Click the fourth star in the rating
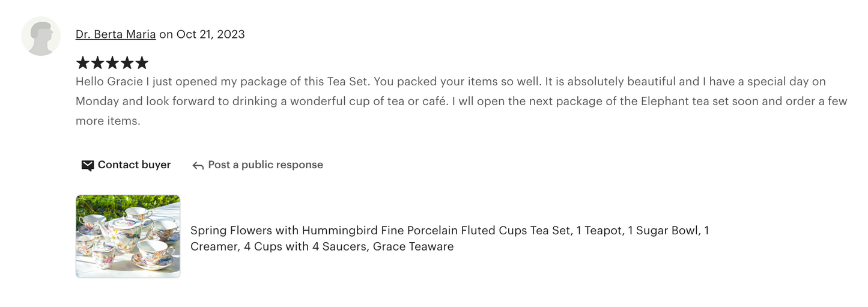 point(127,62)
